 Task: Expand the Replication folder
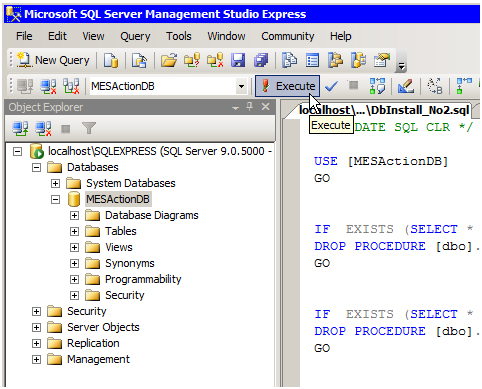(36, 343)
